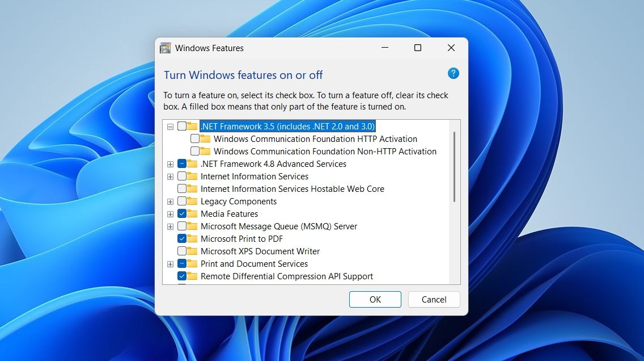Viewport: 644px width, 361px height.
Task: Maximize the Windows Features dialog
Action: point(418,48)
